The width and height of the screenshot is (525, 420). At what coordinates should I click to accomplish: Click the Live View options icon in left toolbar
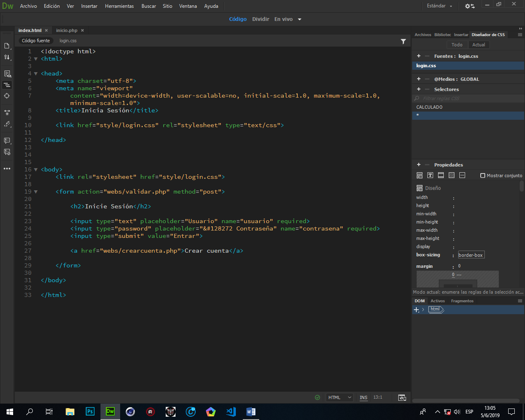pyautogui.click(x=7, y=74)
